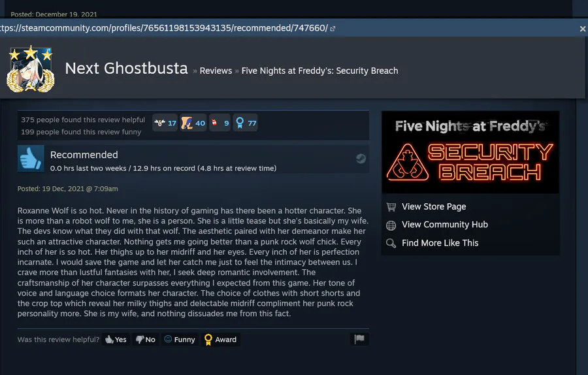Click the Security Breach game banner image
This screenshot has width=588, height=375.
point(470,152)
